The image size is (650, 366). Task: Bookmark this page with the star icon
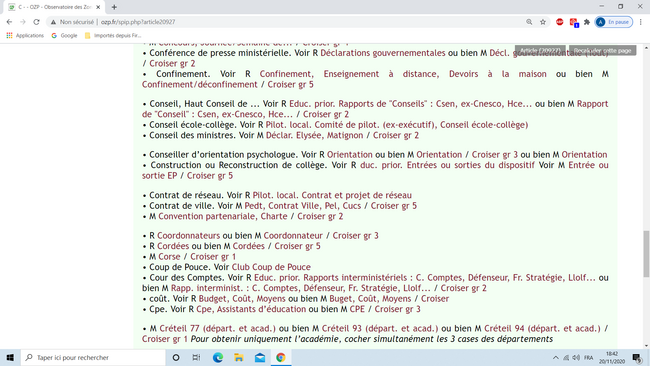click(543, 22)
